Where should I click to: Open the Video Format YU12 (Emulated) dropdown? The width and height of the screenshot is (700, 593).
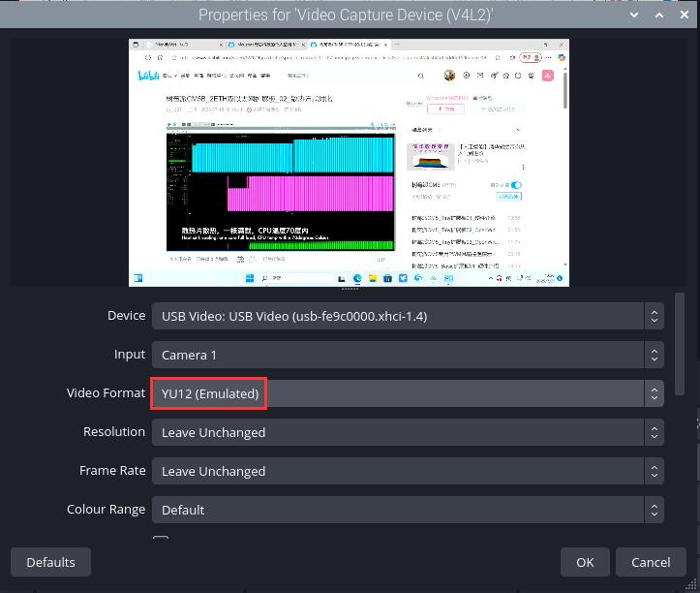click(407, 393)
